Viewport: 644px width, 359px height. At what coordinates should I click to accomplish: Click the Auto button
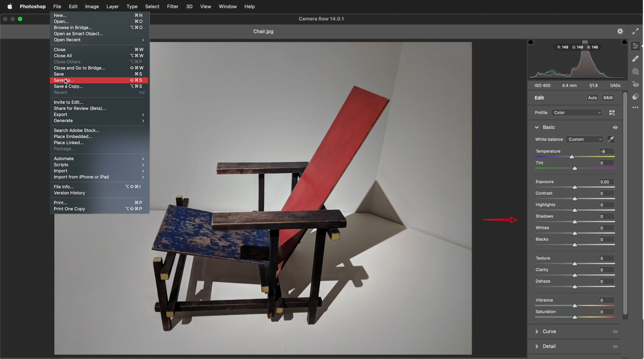(593, 98)
